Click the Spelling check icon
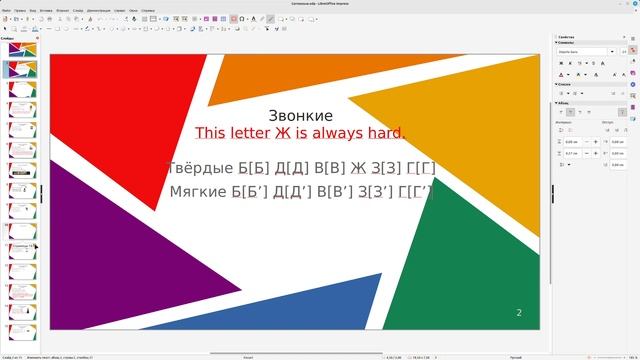 click(x=134, y=19)
